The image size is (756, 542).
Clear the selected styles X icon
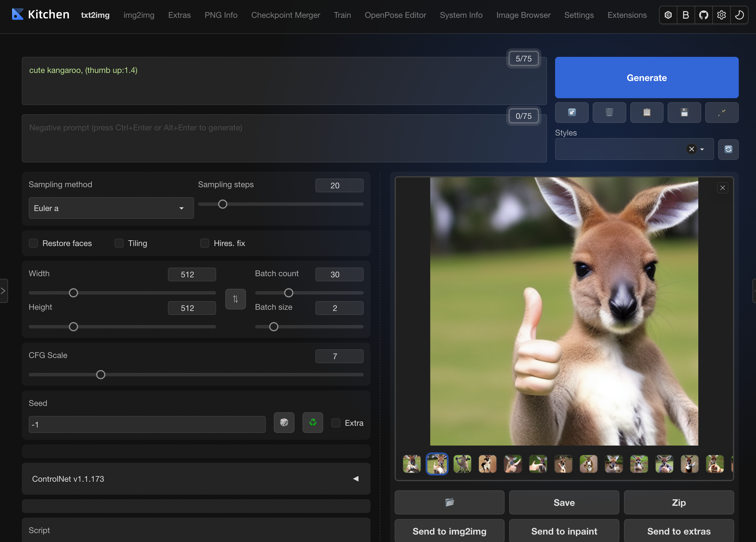coord(692,149)
